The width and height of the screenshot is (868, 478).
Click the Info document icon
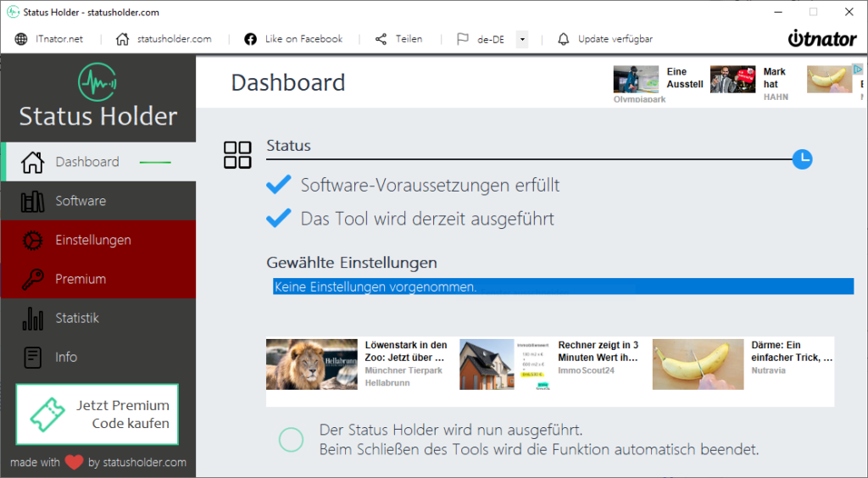click(32, 358)
